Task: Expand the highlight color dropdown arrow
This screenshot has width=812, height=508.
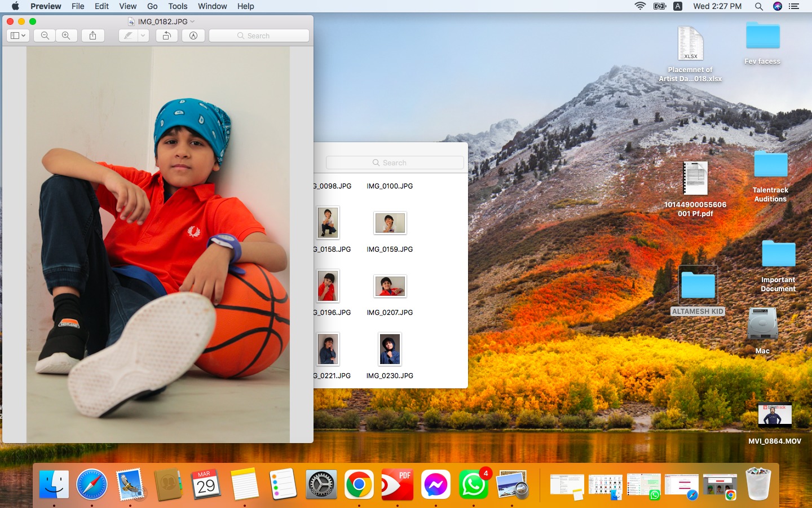Action: (143, 36)
